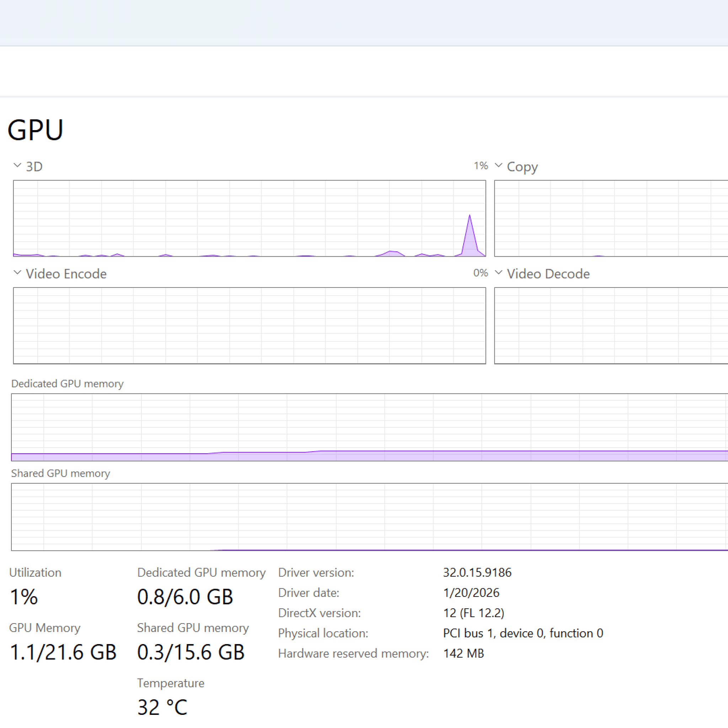This screenshot has width=728, height=728.
Task: Open the Video Encode engine dropdown
Action: pos(60,274)
